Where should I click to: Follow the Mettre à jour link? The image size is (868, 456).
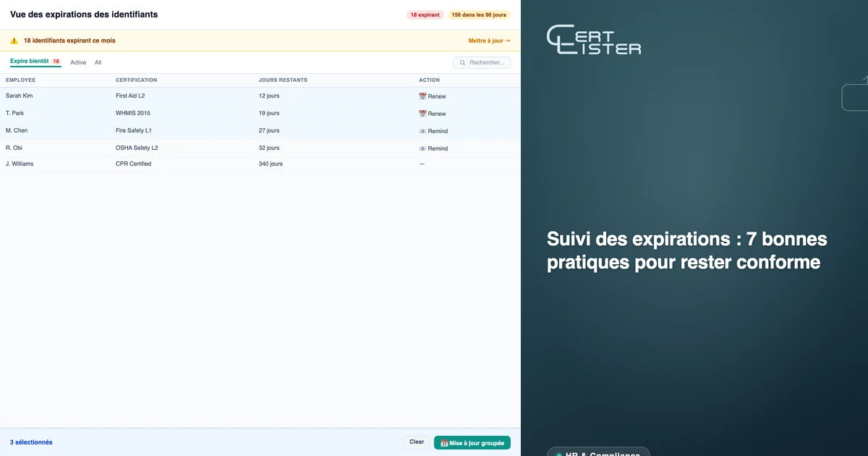point(490,41)
